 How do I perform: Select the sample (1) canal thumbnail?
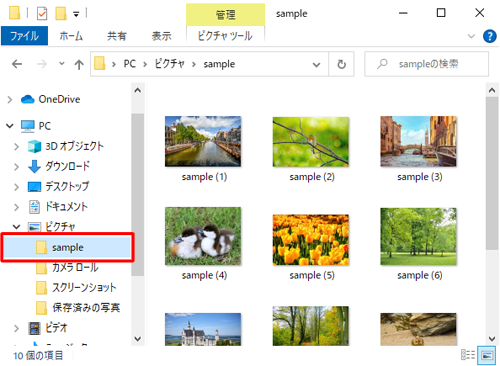203,141
